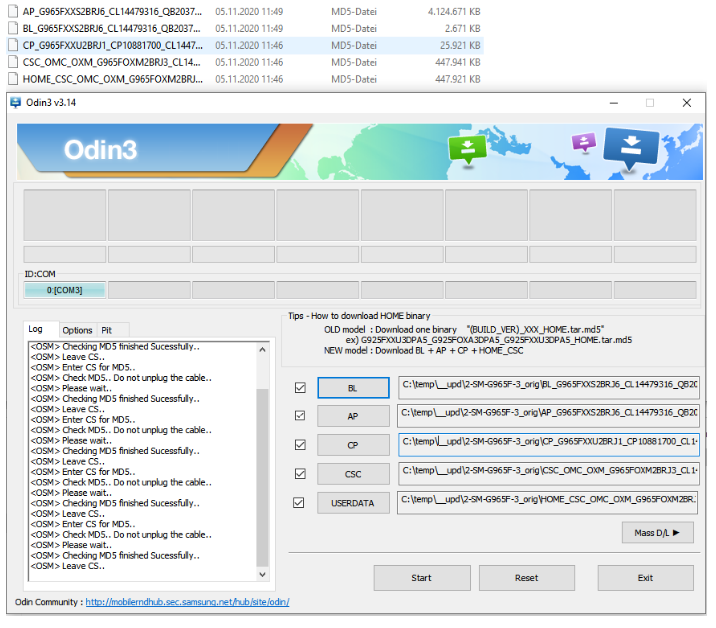Uncheck the CSC checkbox
Screen dimensions: 716x628
pyautogui.click(x=300, y=474)
